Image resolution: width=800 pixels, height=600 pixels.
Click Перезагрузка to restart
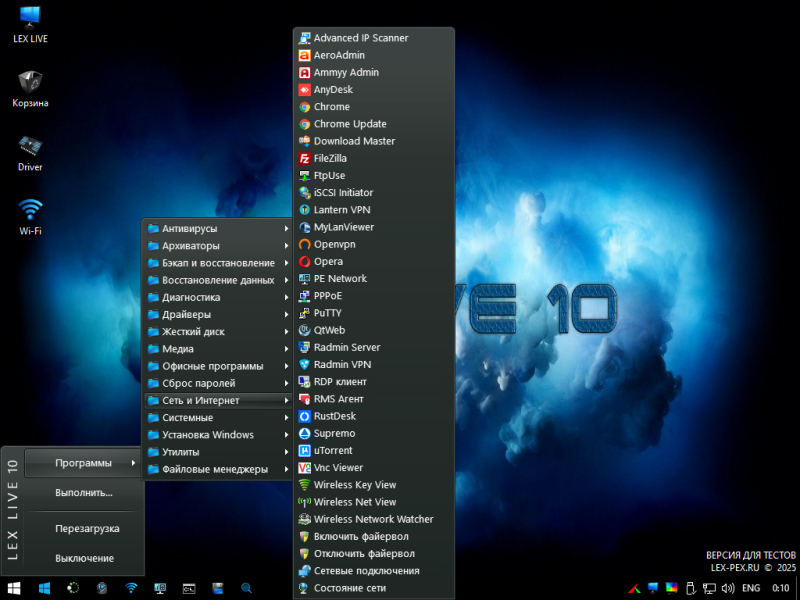coord(87,528)
